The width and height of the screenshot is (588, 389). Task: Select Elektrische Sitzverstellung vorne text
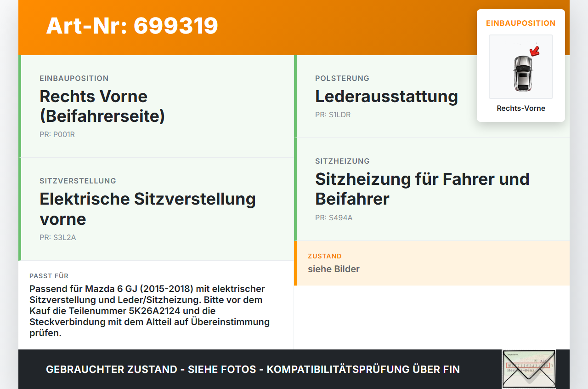tap(147, 209)
